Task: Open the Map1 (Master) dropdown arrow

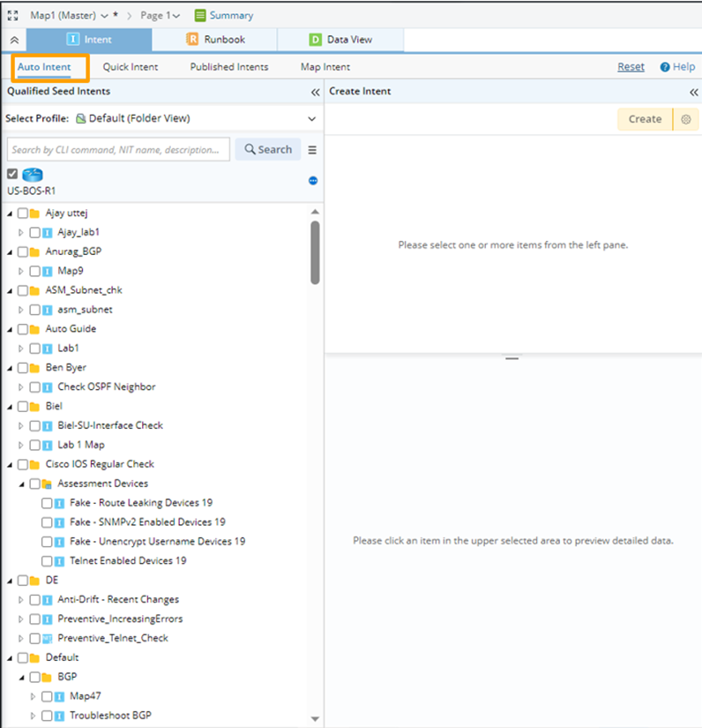Action: pyautogui.click(x=104, y=16)
